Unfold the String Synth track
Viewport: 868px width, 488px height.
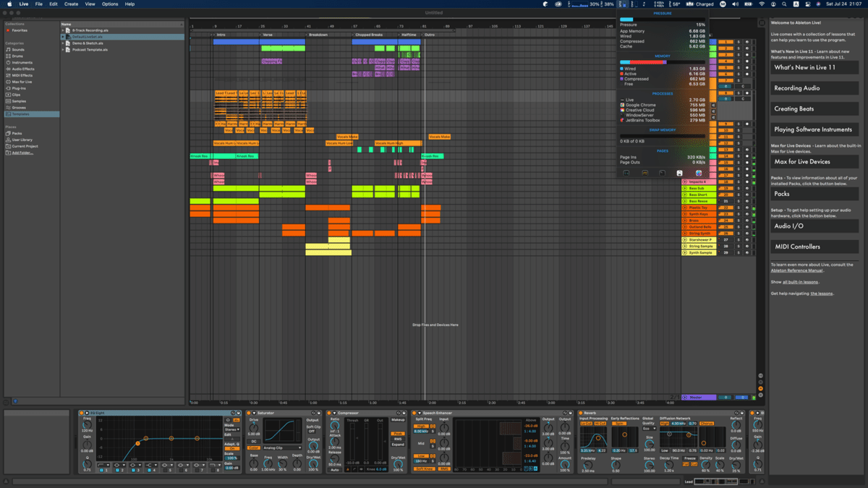pyautogui.click(x=685, y=234)
